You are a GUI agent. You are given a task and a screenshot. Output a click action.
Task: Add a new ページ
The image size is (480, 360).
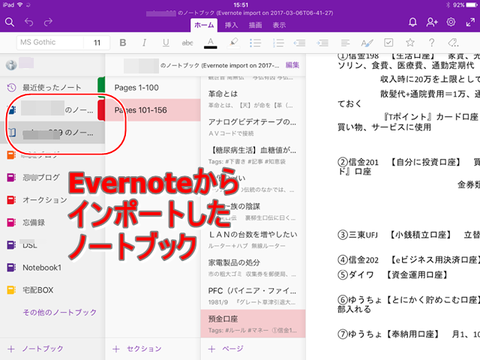click(226, 349)
